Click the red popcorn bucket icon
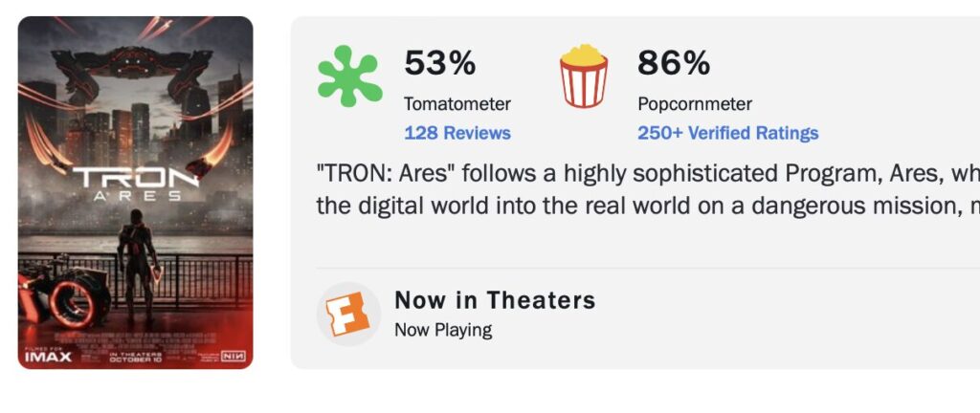This screenshot has width=980, height=413. [584, 76]
